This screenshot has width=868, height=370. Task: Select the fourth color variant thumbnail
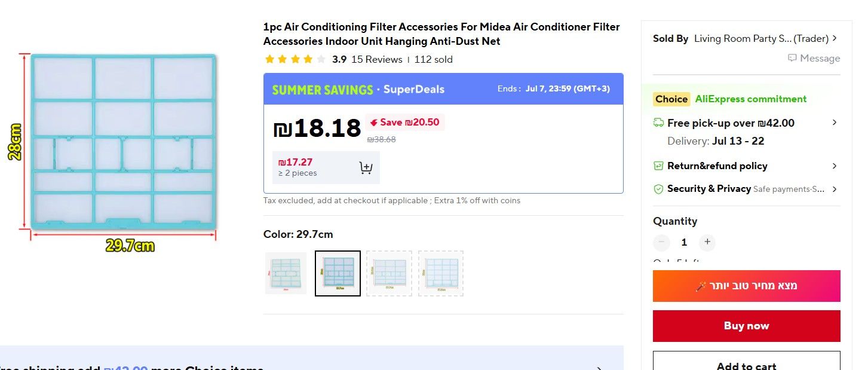[441, 273]
